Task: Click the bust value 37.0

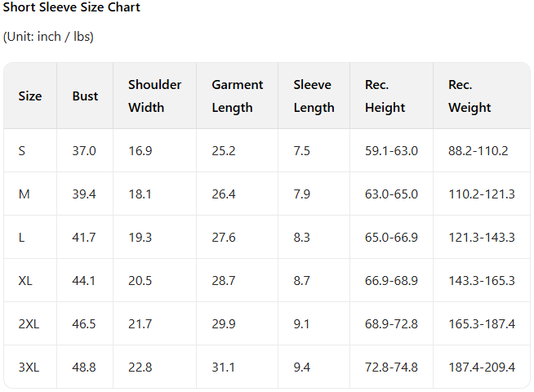Action: [84, 151]
